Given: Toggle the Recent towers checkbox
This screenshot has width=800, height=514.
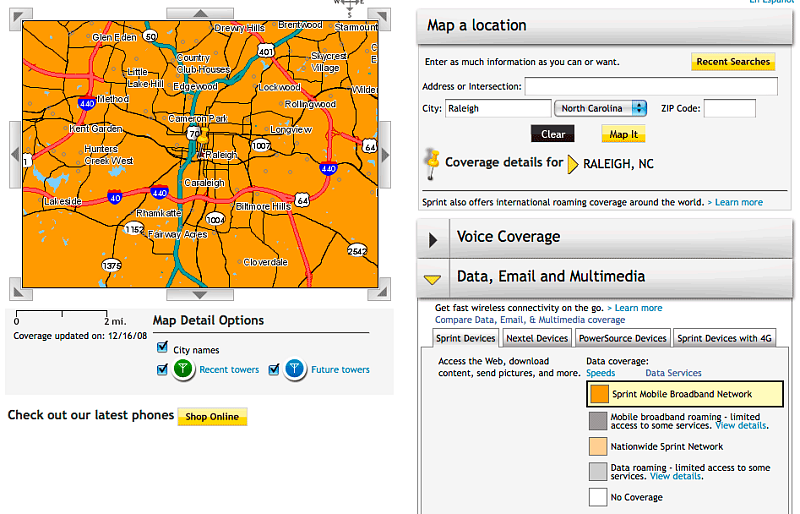Looking at the screenshot, I should (x=162, y=369).
